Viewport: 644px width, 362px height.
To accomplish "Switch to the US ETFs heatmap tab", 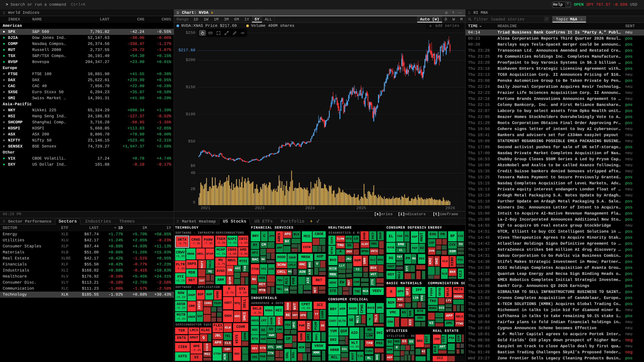I will [263, 221].
